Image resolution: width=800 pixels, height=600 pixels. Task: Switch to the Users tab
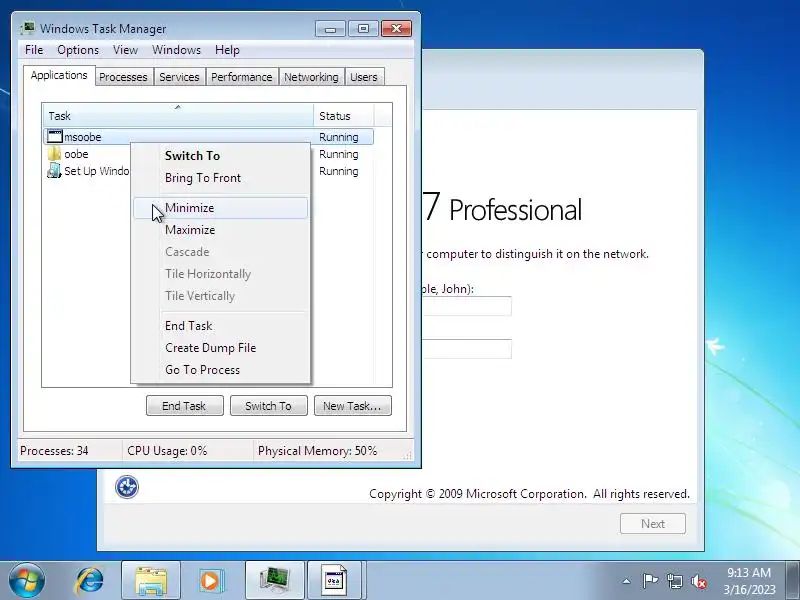tap(364, 77)
